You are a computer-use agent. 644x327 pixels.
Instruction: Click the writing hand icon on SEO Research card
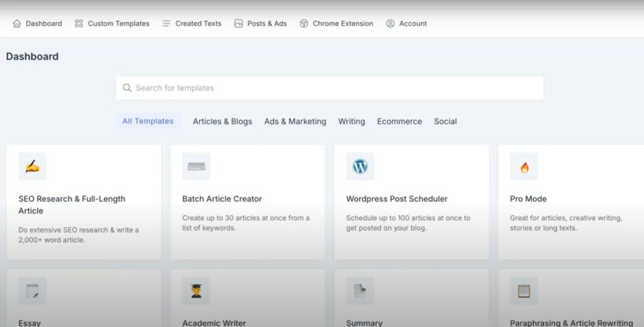pyautogui.click(x=33, y=167)
